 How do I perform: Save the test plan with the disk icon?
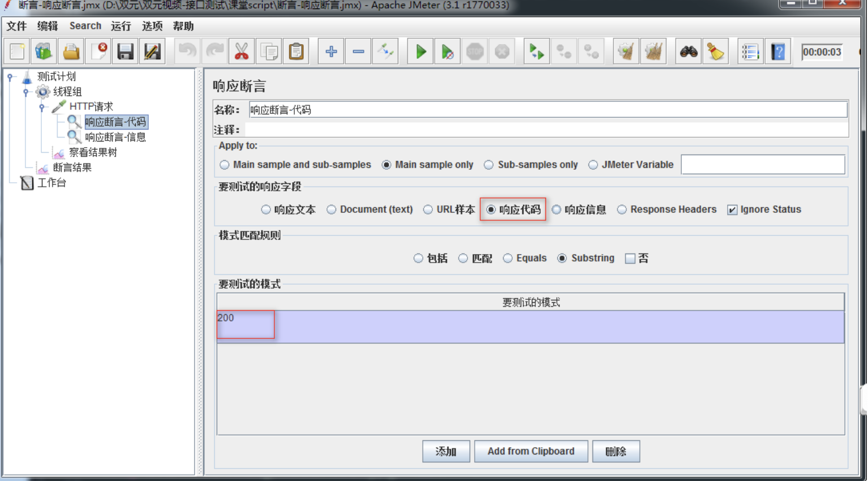125,51
